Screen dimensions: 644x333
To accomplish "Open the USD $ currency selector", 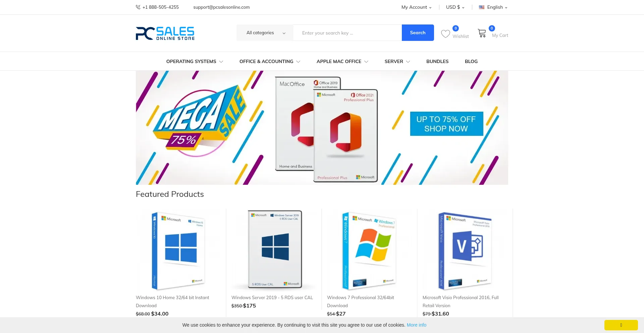I will pos(455,7).
